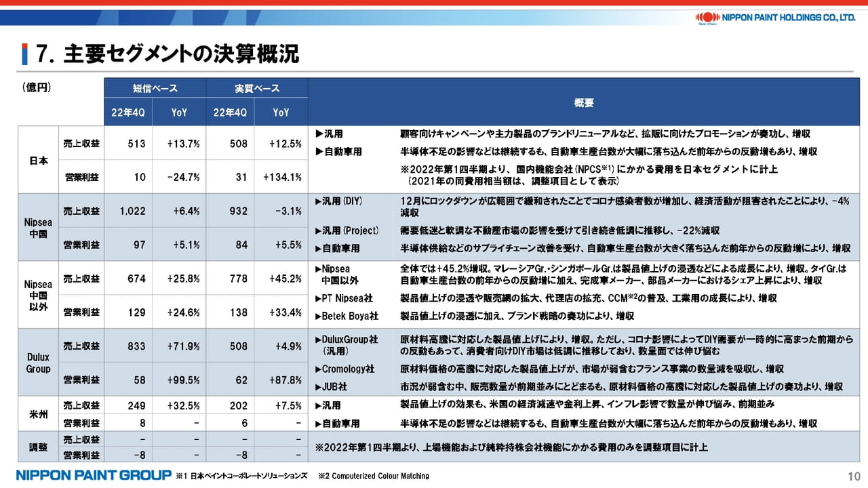Image resolution: width=868 pixels, height=488 pixels.
Task: Select the 97 operating profit cell
Action: [128, 244]
